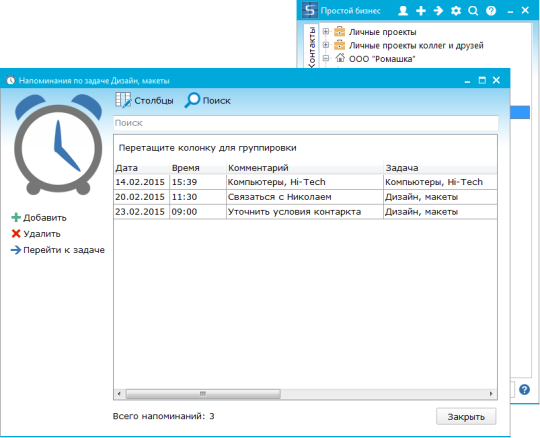The height and width of the screenshot is (438, 540).
Task: Click the Поиск magnifier toolbar button
Action: (x=208, y=100)
